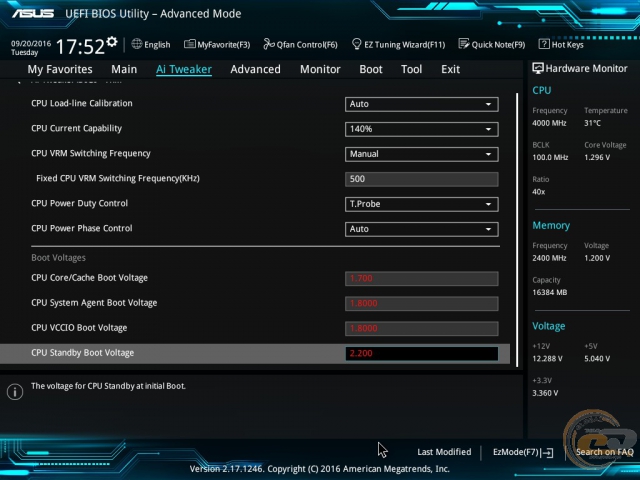The image size is (640, 480).
Task: Click the MyFavorite folder icon
Action: [189, 44]
